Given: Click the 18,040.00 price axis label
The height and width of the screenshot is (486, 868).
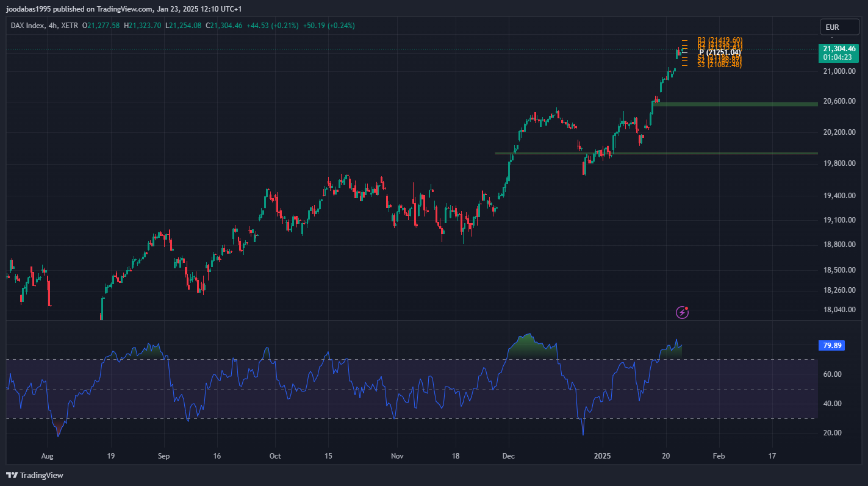Looking at the screenshot, I should pos(840,310).
